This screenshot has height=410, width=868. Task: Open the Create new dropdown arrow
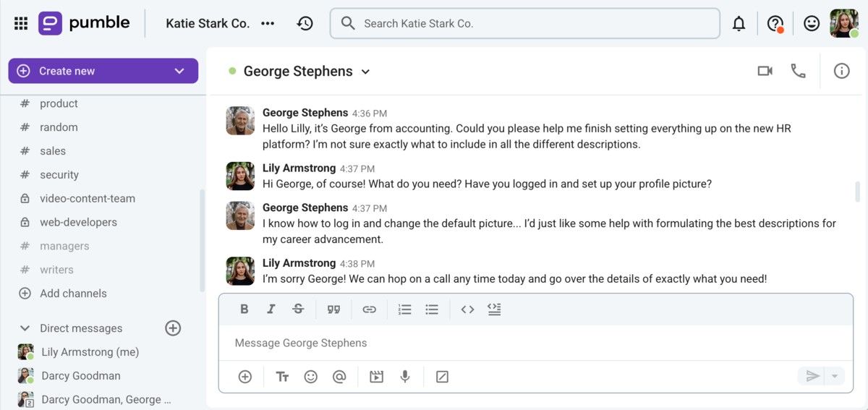179,71
